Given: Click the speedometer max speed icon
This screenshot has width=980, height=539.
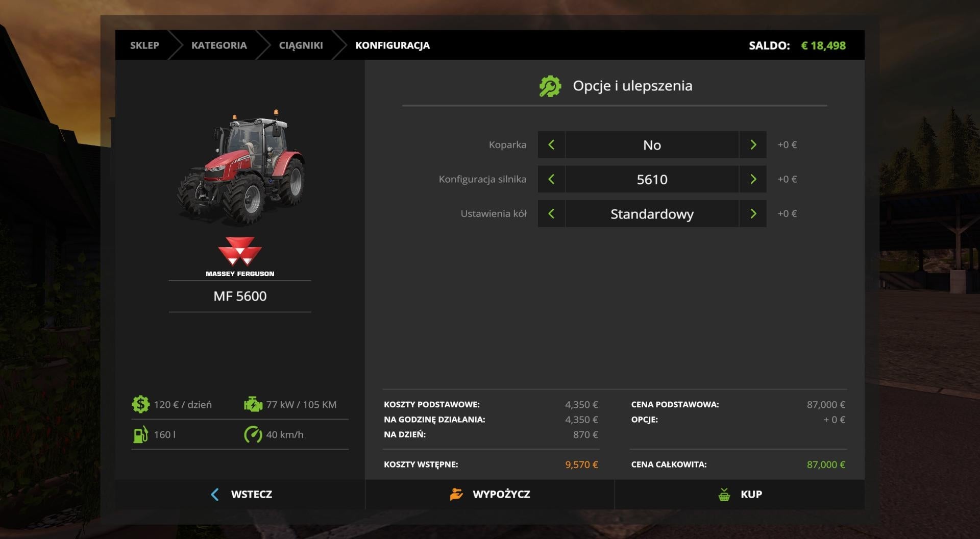Looking at the screenshot, I should [253, 434].
